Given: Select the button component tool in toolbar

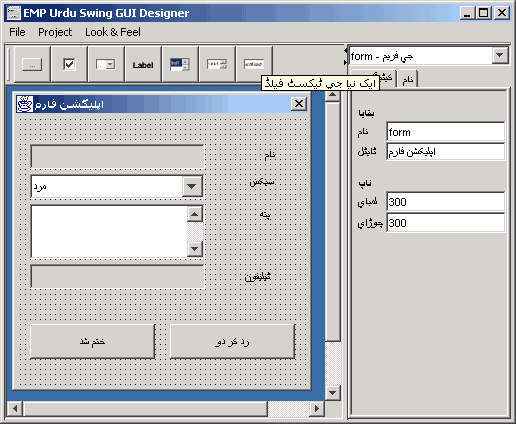Looking at the screenshot, I should 32,64.
